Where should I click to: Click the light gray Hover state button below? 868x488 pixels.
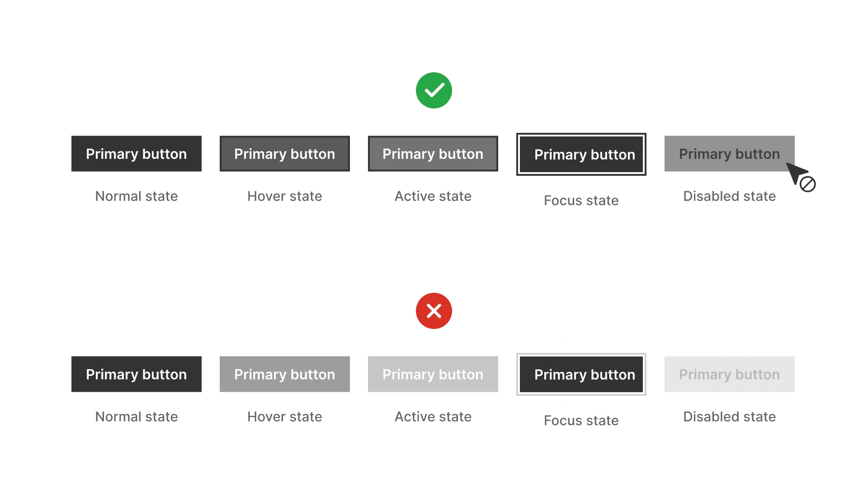click(x=284, y=374)
